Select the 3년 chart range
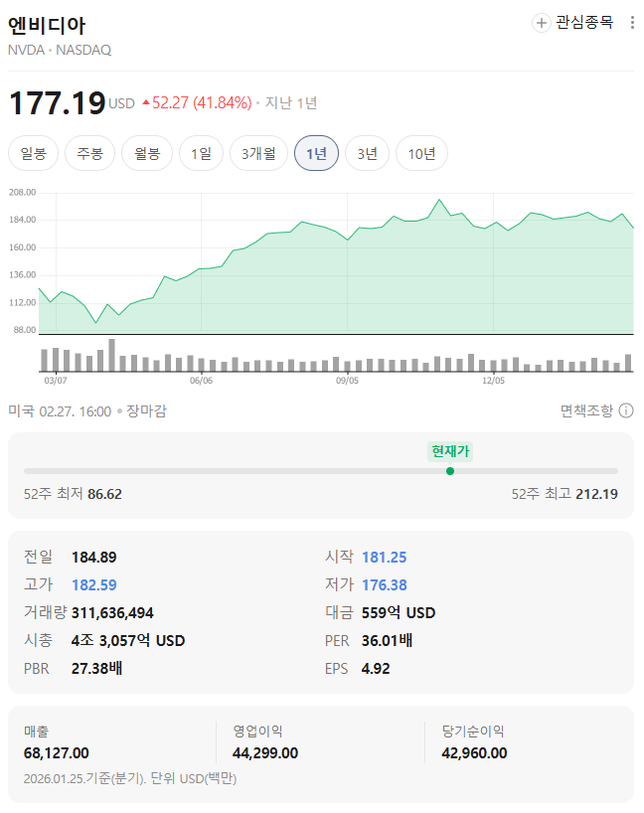The height and width of the screenshot is (813, 644). [367, 153]
